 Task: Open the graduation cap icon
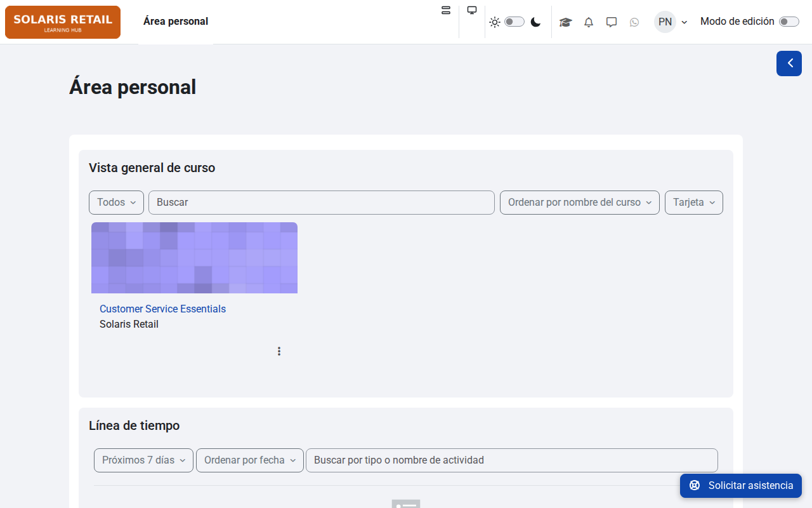[x=565, y=22]
